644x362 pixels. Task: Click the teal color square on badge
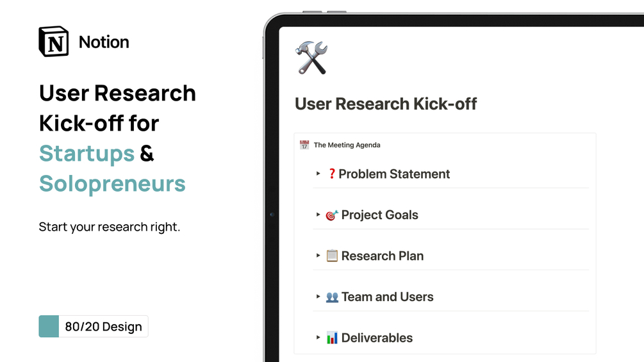click(49, 326)
